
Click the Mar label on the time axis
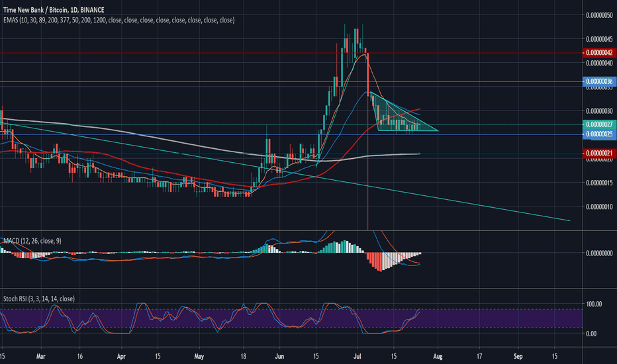pyautogui.click(x=40, y=357)
